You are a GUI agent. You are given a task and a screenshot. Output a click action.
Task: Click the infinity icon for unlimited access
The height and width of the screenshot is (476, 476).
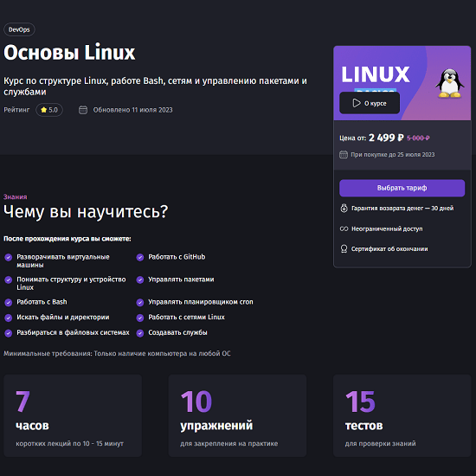(x=344, y=228)
